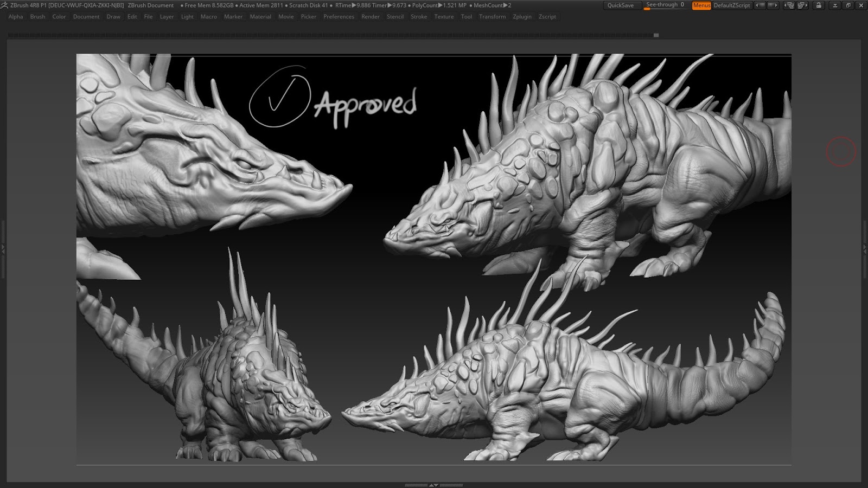868x488 pixels.
Task: Expand the left tray divider arrows
Action: 3,249
